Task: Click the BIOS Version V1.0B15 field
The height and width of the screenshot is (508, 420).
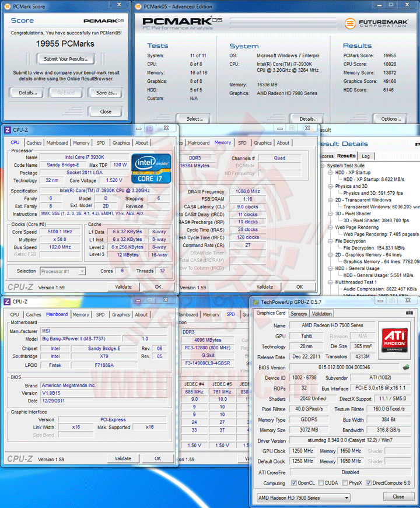Action: (x=104, y=393)
